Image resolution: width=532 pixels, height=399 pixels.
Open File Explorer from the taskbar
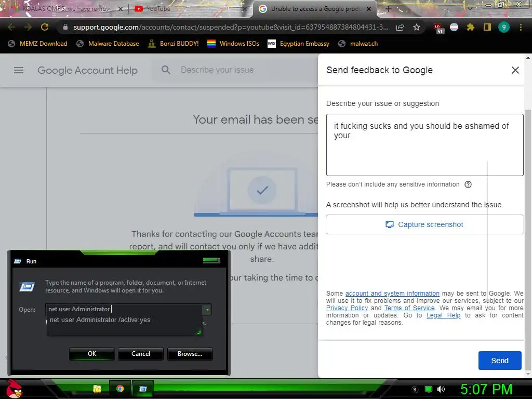point(97,389)
